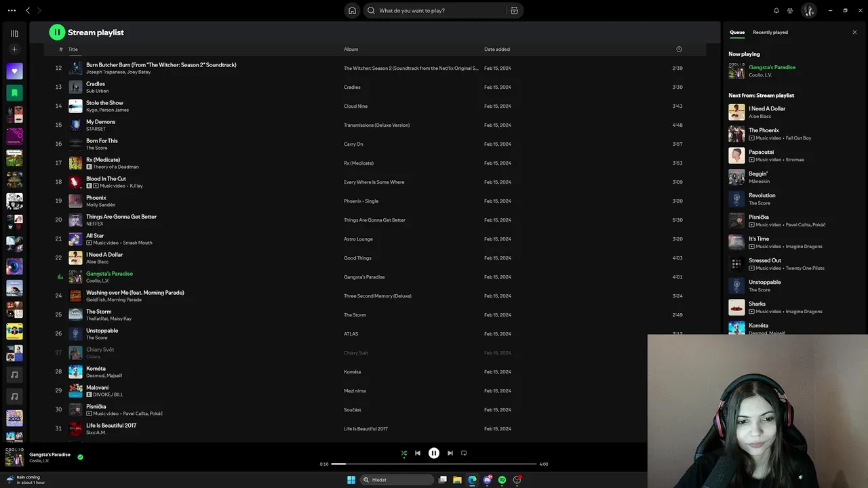868x488 pixels.
Task: Click the Music video icon under It's Time in queue
Action: click(x=751, y=247)
